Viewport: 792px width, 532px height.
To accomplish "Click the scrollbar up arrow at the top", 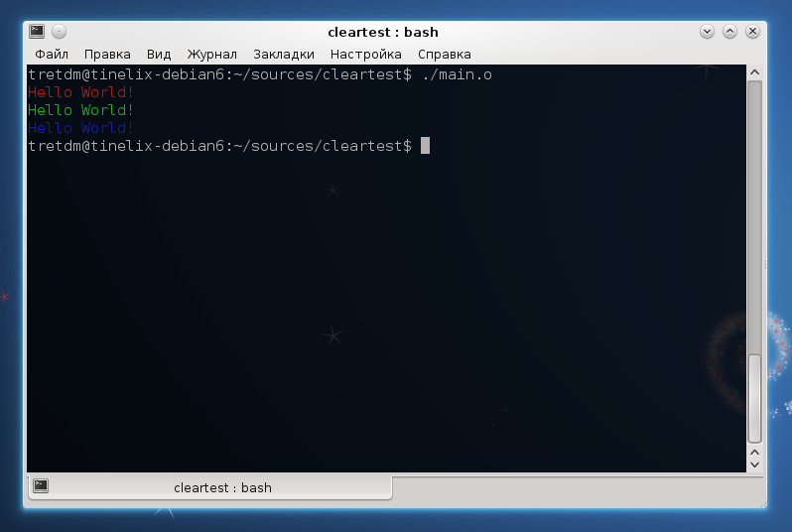I will coord(754,72).
